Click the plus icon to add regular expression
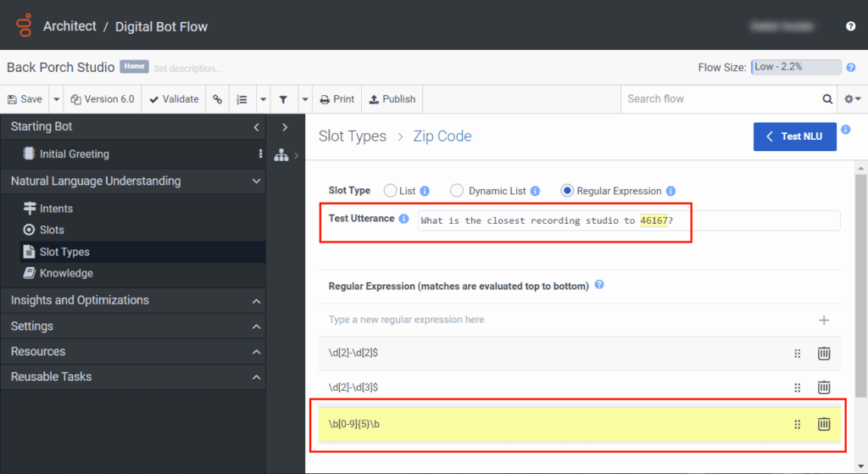 (823, 320)
